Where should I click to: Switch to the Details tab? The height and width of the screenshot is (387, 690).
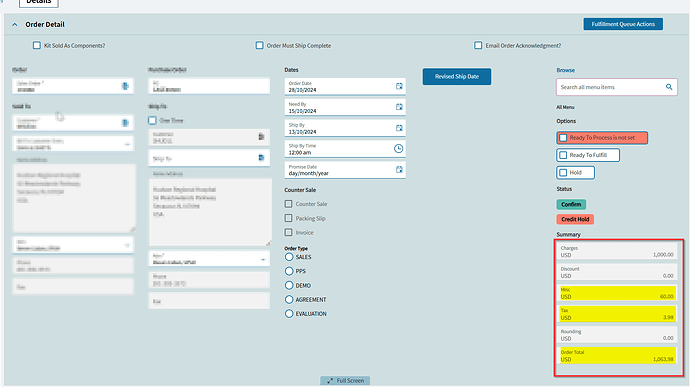click(39, 2)
